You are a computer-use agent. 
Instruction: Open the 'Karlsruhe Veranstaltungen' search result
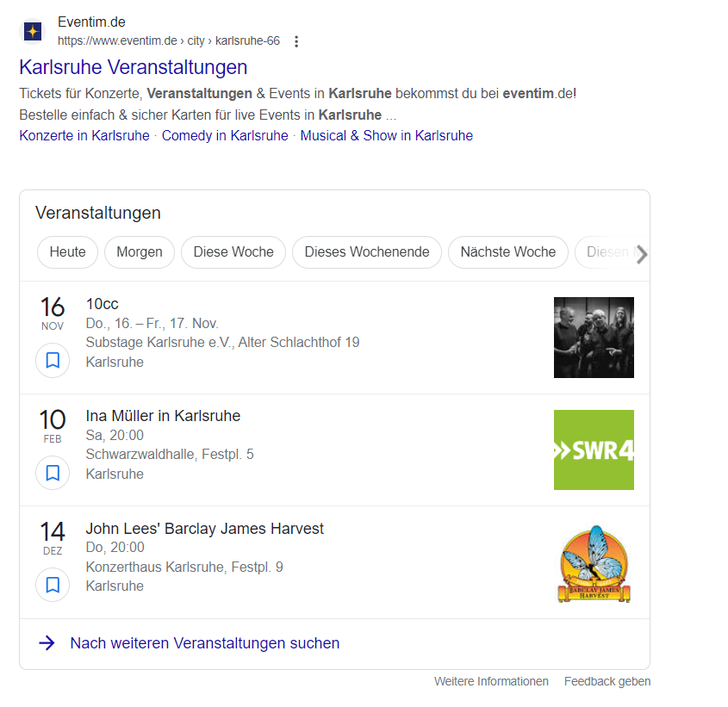pyautogui.click(x=132, y=67)
